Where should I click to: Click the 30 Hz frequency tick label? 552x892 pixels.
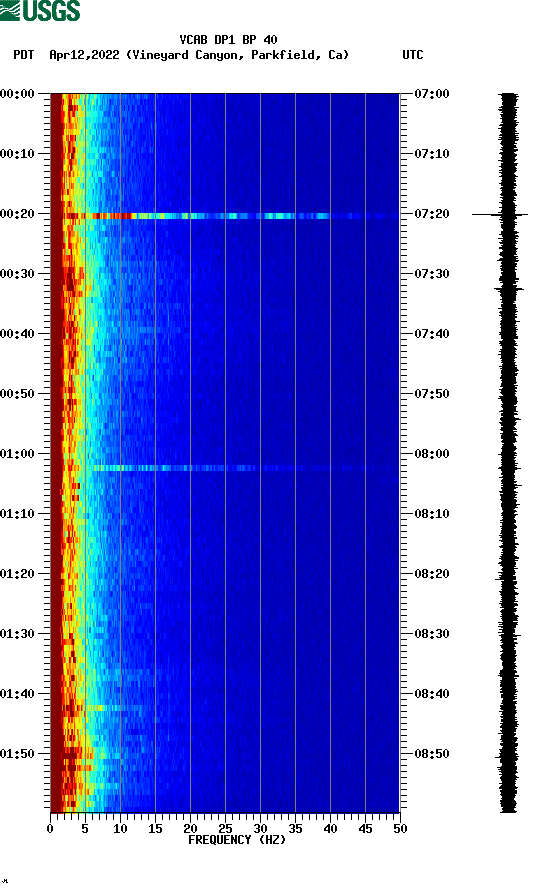click(260, 829)
